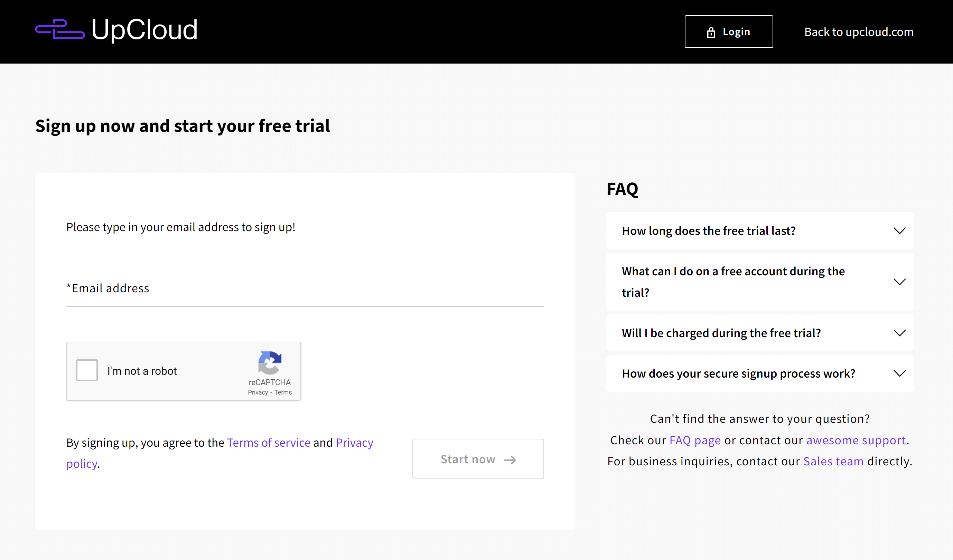Open reCAPTCHA Privacy link
Viewport: 953px width, 560px height.
coord(258,392)
